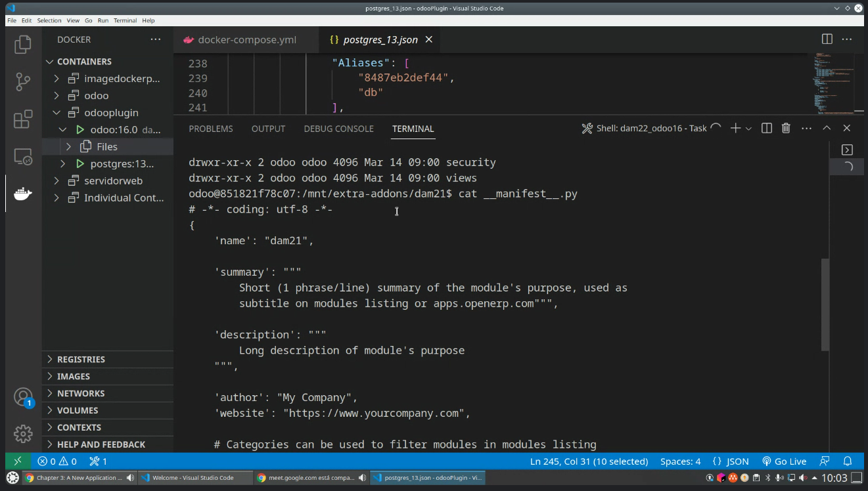Screen dimensions: 868x491
Task: Open the Accounts icon in the activity bar
Action: 23,397
